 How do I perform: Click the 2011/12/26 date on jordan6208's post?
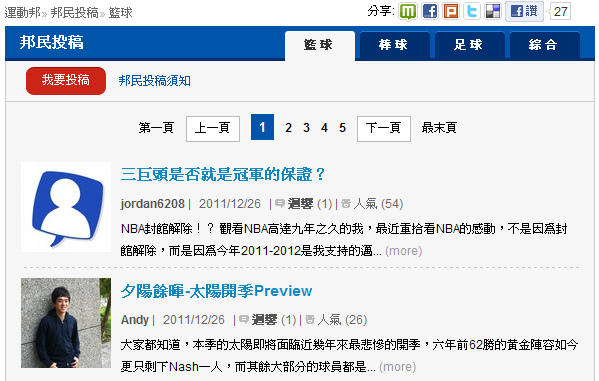coord(230,204)
